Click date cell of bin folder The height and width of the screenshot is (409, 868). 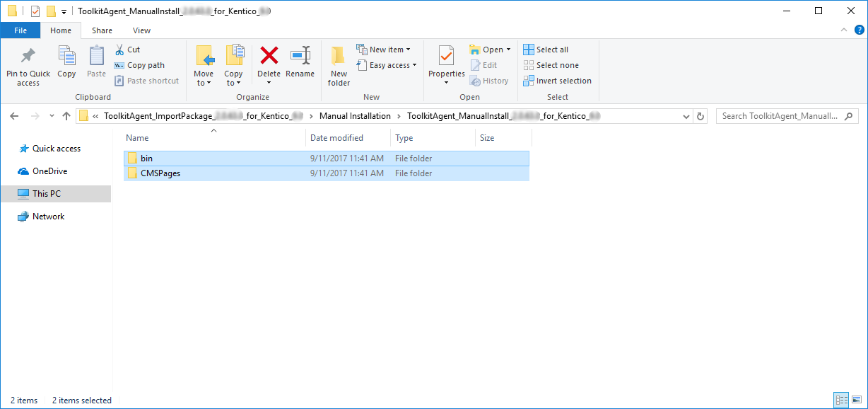click(x=347, y=159)
